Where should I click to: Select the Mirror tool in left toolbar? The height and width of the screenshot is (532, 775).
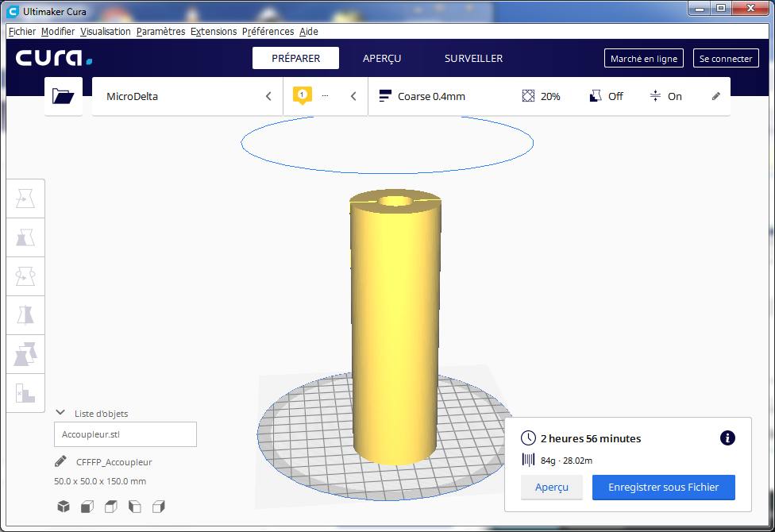click(25, 315)
